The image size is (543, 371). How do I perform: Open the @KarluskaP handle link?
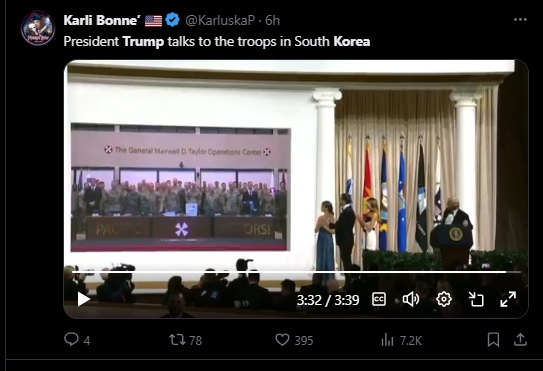tap(220, 20)
